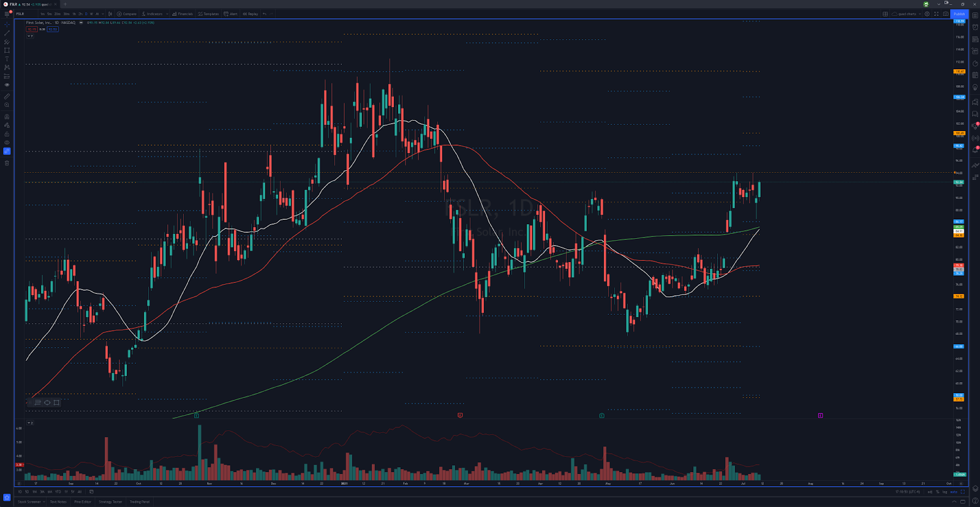This screenshot has width=980, height=507.
Task: Click the First Solar, Inc. chart title
Action: tap(39, 23)
